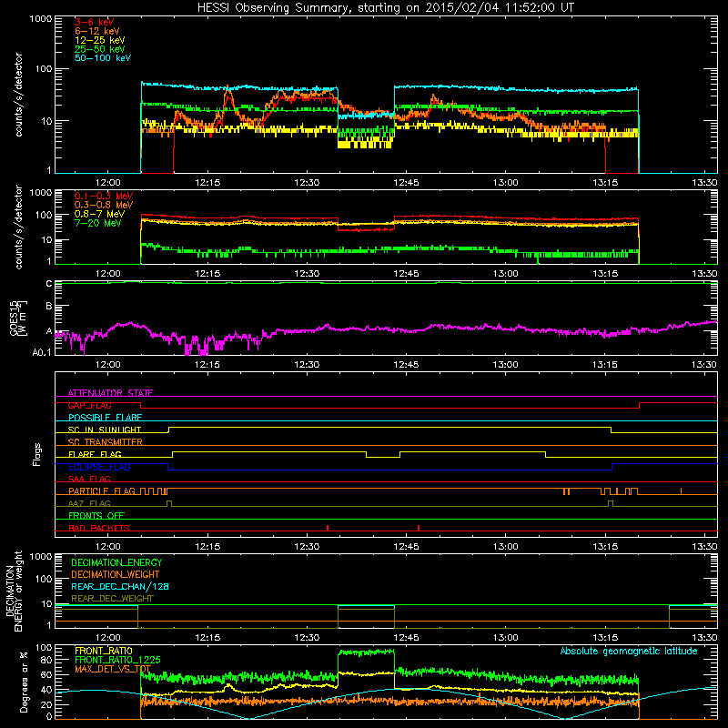Choose the green "FRONT_RATIO_1225" legend label
This screenshot has width=728, height=728.
coord(117,660)
